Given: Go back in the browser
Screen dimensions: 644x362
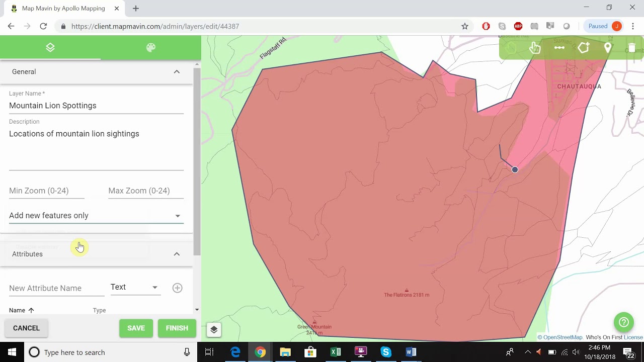Looking at the screenshot, I should [11, 26].
